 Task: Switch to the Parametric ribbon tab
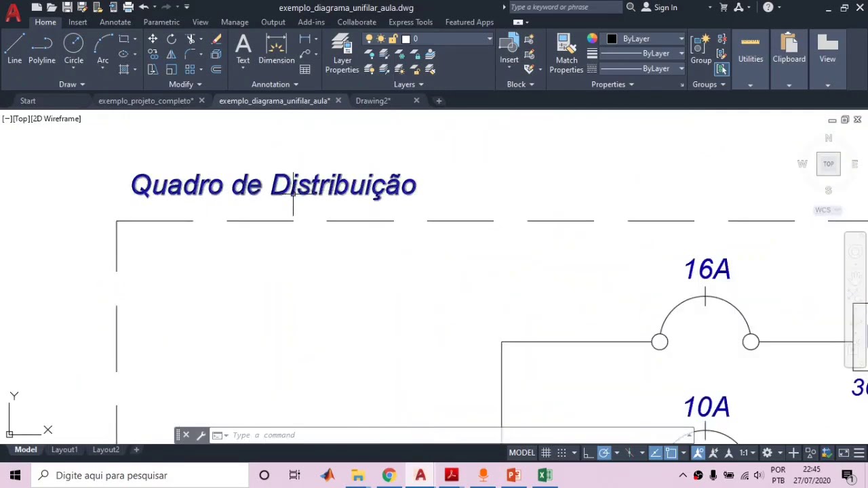(x=161, y=22)
